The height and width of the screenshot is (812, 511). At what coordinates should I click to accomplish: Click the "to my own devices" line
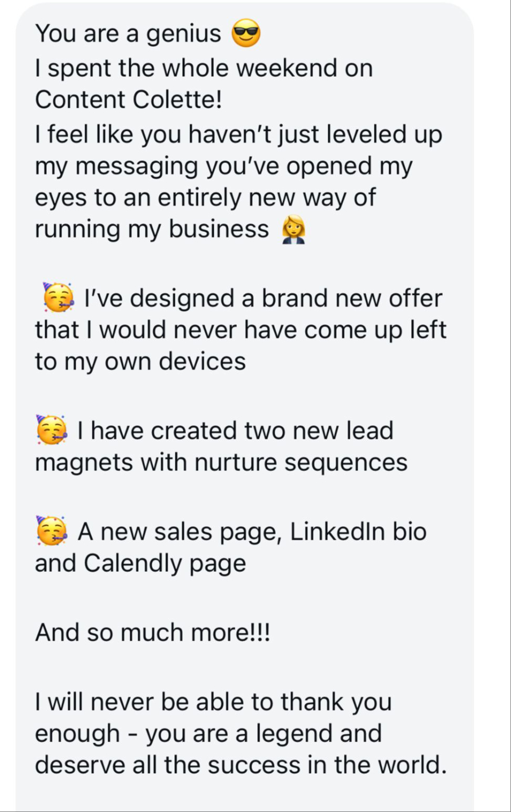[x=140, y=361]
